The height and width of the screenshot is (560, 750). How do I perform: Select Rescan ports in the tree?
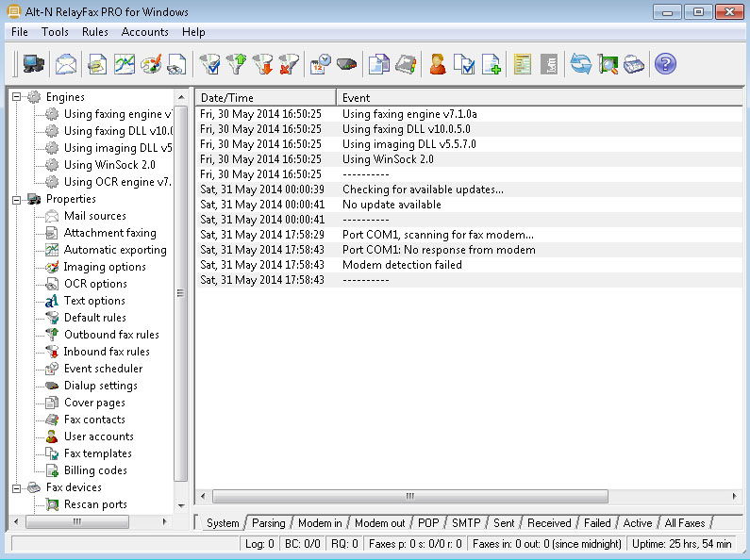(95, 504)
